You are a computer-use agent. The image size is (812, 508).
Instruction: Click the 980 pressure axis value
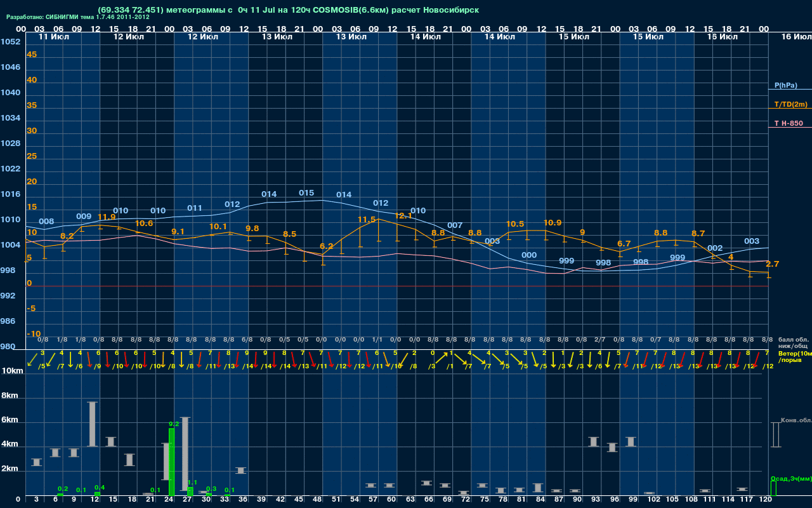point(8,347)
